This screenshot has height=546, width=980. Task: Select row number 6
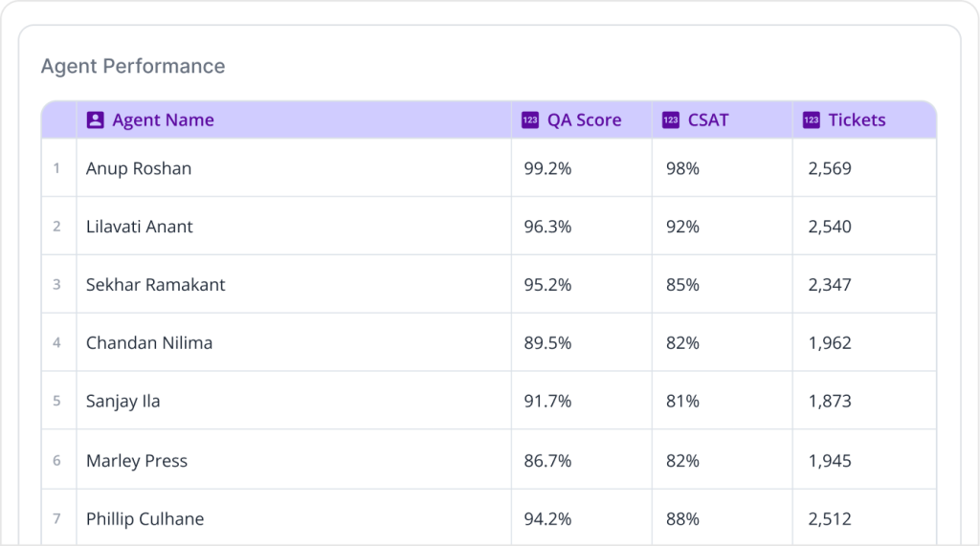[56, 460]
